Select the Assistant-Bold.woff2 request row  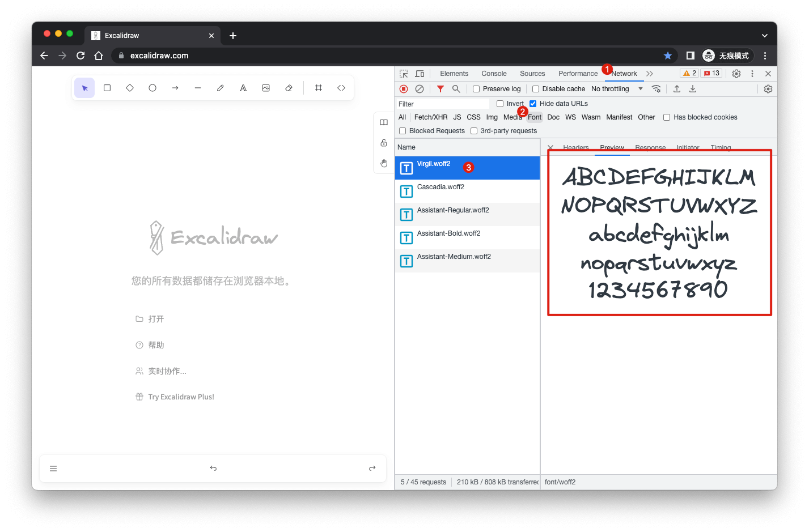click(x=467, y=238)
